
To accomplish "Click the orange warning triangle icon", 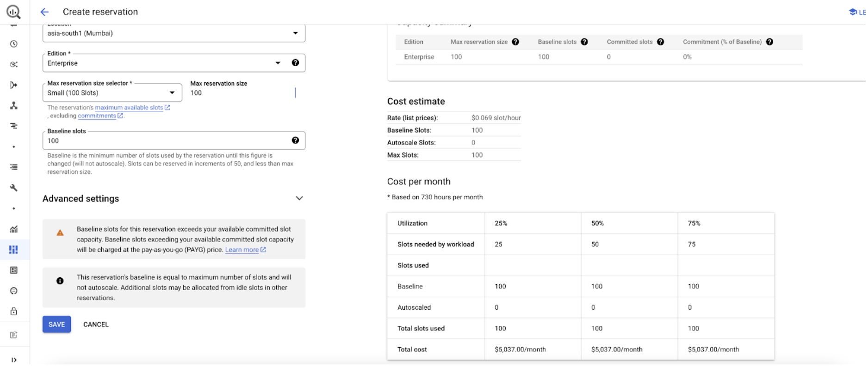I will tap(60, 233).
